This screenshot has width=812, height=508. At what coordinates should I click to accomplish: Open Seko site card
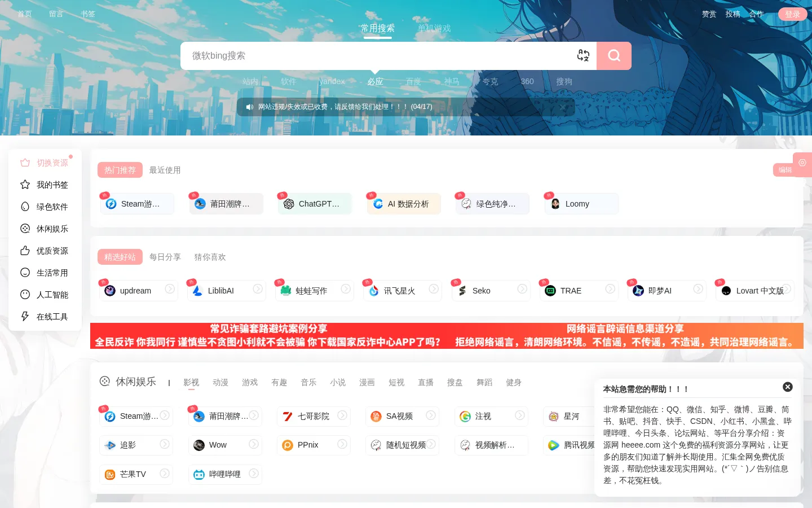pyautogui.click(x=491, y=291)
